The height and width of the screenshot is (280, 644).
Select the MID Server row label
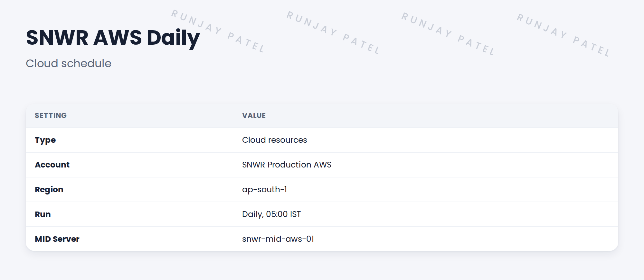(x=57, y=239)
